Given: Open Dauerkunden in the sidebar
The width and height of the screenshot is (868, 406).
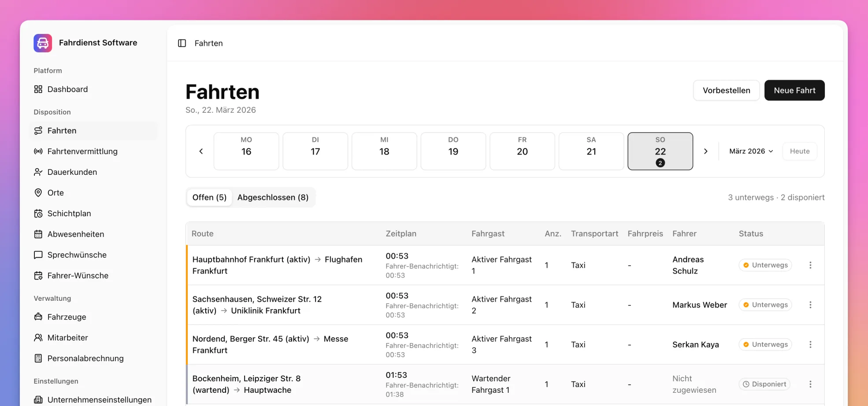Looking at the screenshot, I should tap(72, 172).
